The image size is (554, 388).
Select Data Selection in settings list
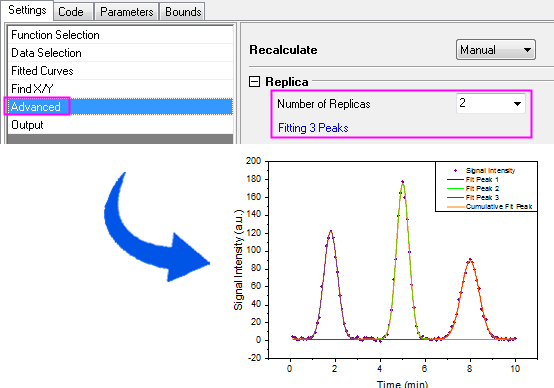coord(120,53)
